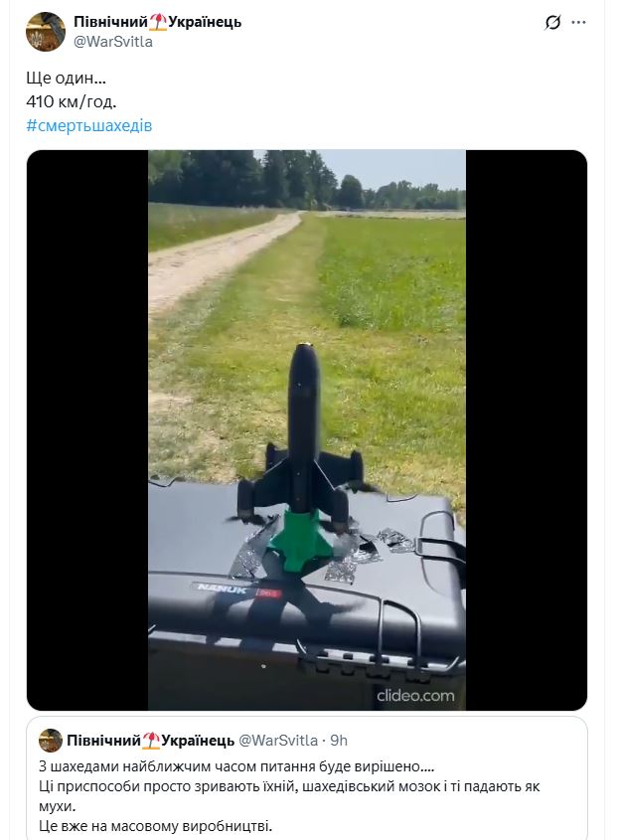Click the line Це вже на масовому виробництві
Viewport: 620px width, 840px height.
pos(155,826)
